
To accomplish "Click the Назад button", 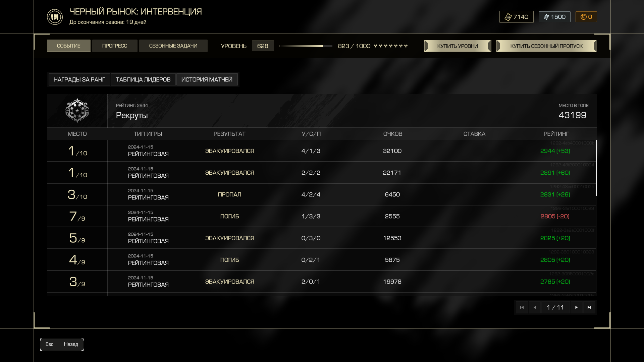I will coord(71,344).
